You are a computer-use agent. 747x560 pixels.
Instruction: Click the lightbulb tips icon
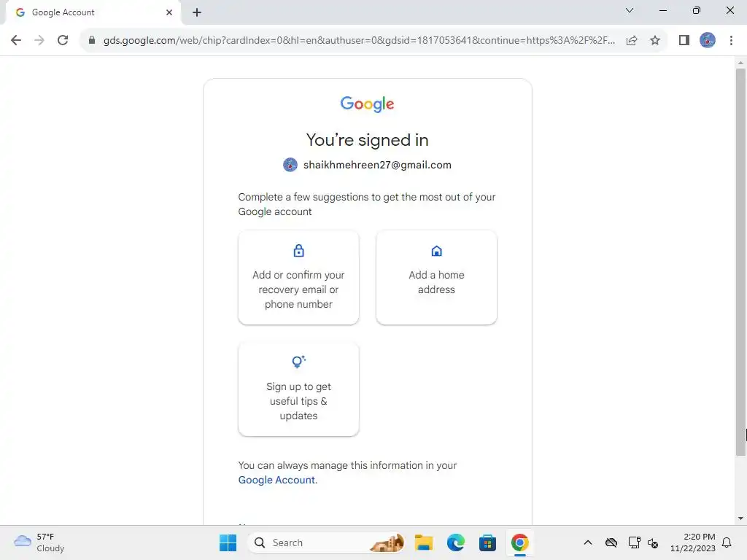298,362
